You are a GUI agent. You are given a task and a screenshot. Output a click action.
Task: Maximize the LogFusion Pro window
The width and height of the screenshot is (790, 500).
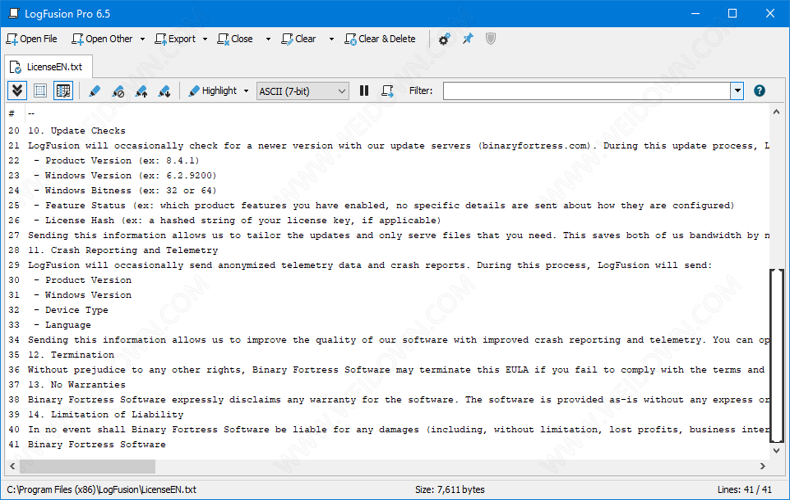click(733, 14)
